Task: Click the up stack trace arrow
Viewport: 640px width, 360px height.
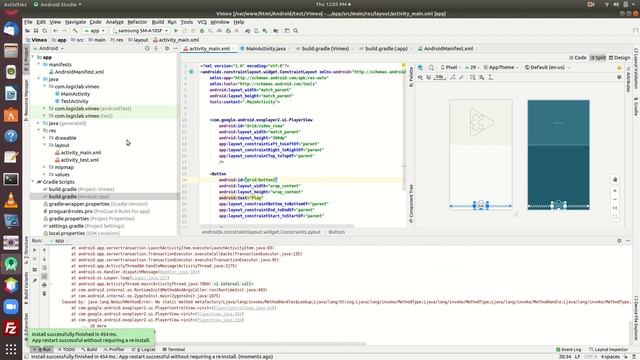Action: point(44,250)
